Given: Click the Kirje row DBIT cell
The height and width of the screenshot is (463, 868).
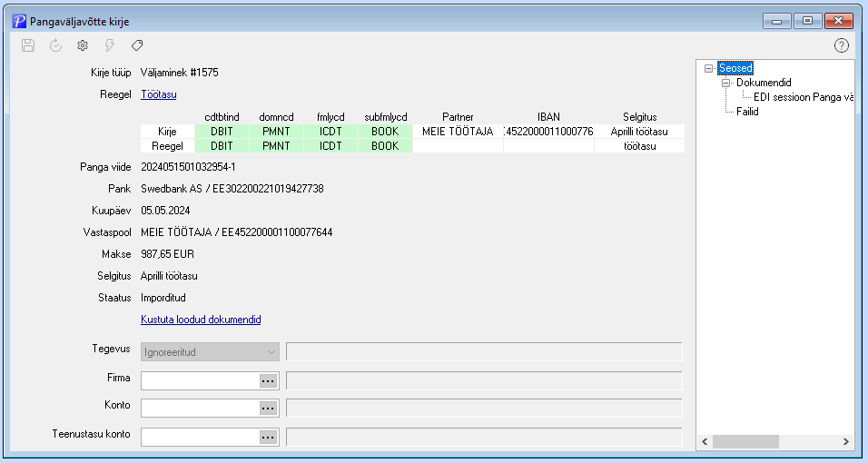Looking at the screenshot, I should tap(222, 132).
